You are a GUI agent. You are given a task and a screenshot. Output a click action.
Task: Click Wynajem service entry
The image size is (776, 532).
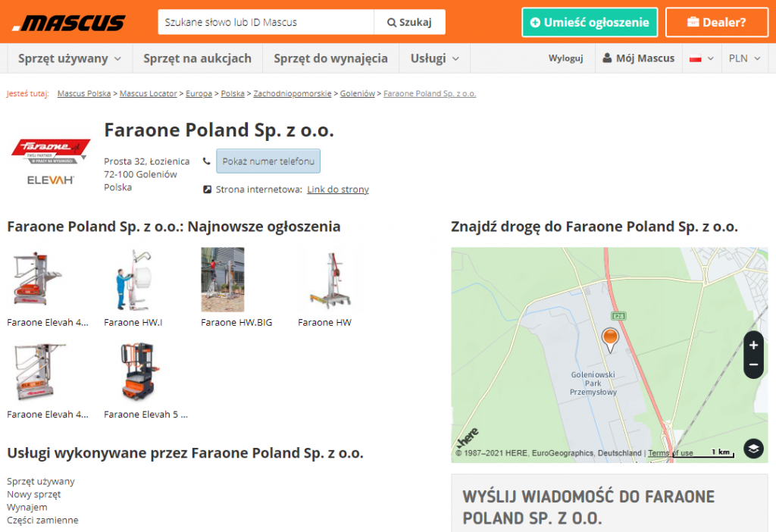pyautogui.click(x=27, y=507)
